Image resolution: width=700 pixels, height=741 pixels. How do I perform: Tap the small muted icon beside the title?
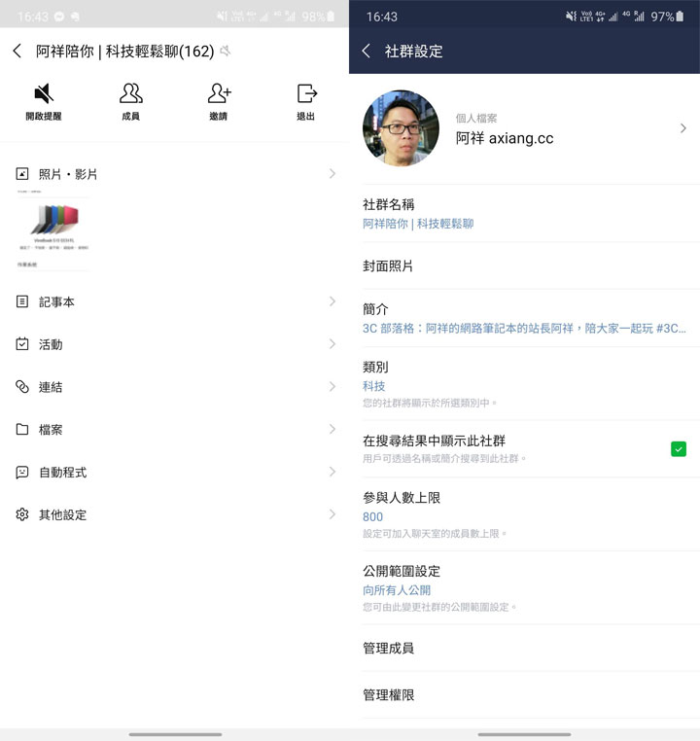coord(226,51)
